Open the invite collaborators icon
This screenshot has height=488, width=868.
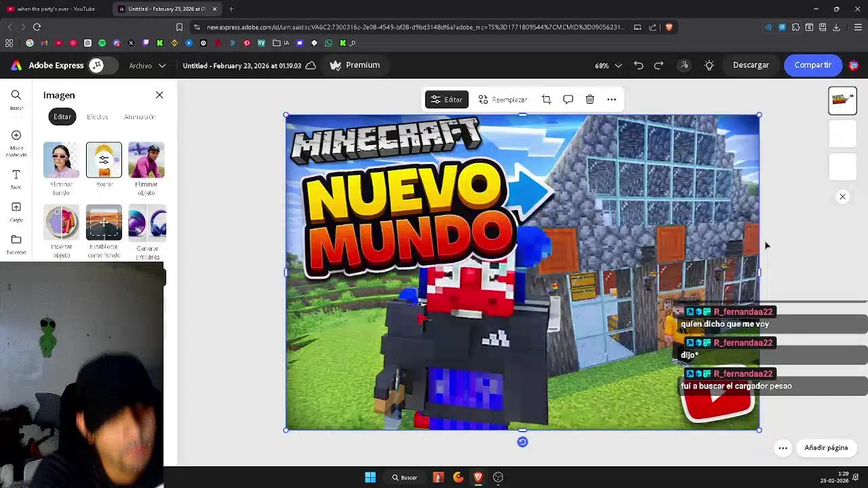685,65
